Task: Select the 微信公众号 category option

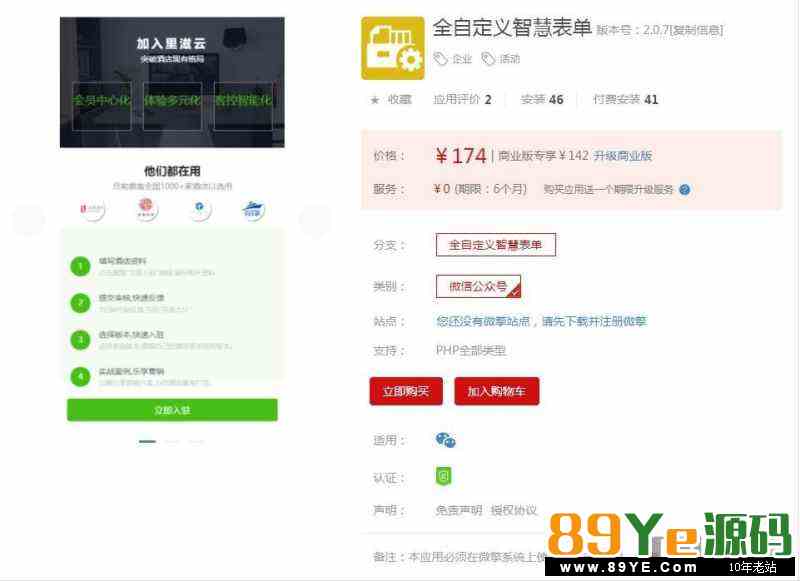Action: click(478, 286)
